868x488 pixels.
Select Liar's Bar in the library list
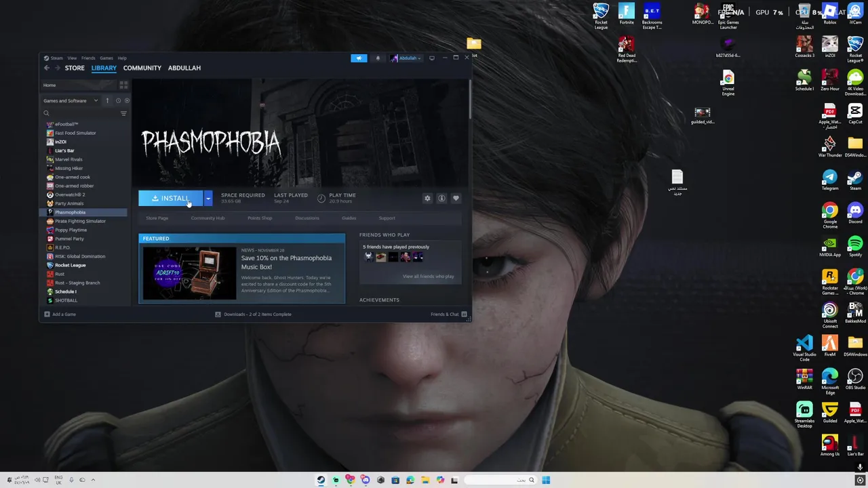coord(64,150)
